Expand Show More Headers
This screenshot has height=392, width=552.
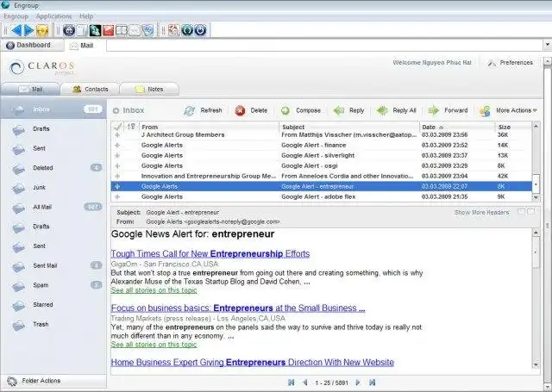(x=481, y=212)
